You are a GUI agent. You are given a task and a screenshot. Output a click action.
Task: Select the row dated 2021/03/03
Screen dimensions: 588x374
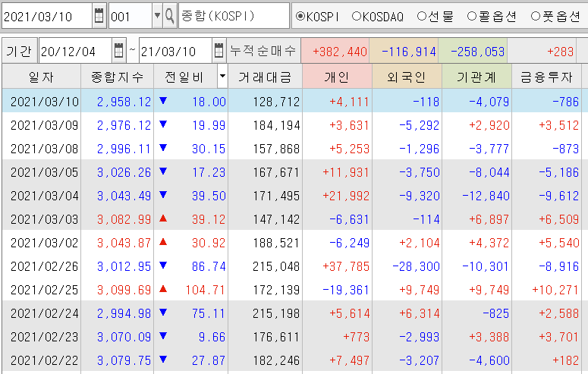(294, 218)
